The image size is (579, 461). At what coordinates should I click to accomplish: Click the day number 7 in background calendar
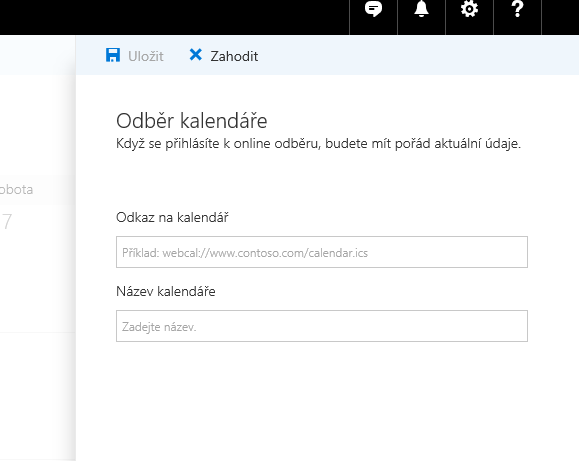point(7,222)
